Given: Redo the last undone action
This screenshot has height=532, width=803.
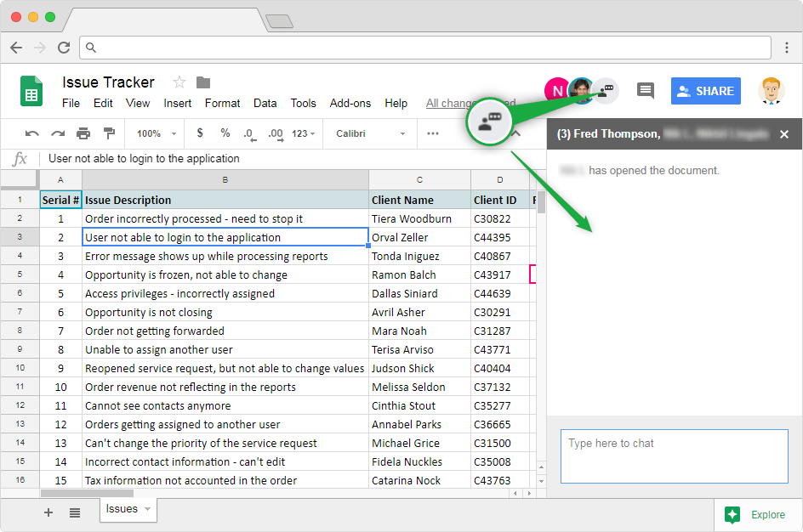Looking at the screenshot, I should coord(56,133).
